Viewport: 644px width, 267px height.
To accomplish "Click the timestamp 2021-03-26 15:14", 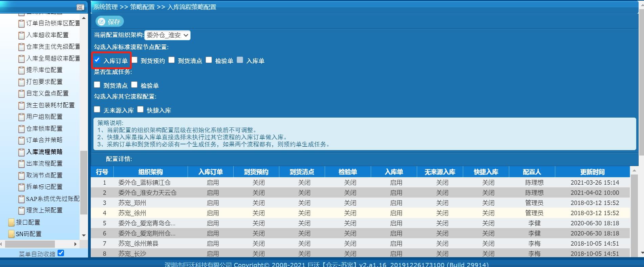I will (x=595, y=183).
